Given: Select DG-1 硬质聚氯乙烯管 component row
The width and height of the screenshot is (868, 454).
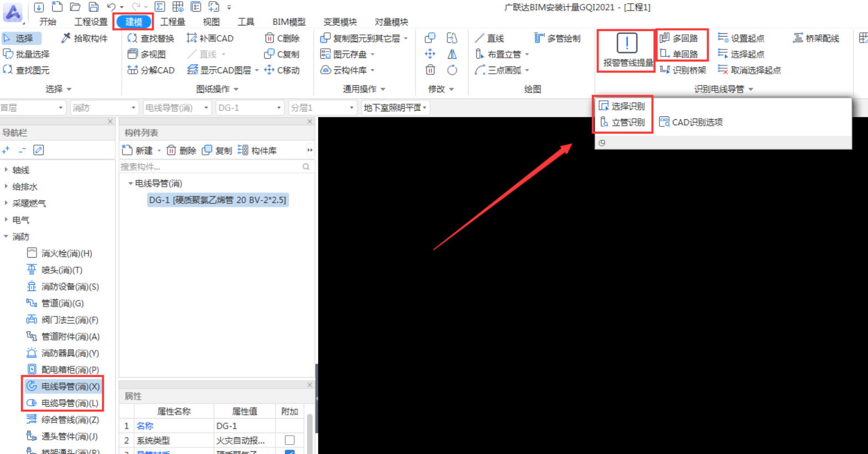Looking at the screenshot, I should pos(218,200).
